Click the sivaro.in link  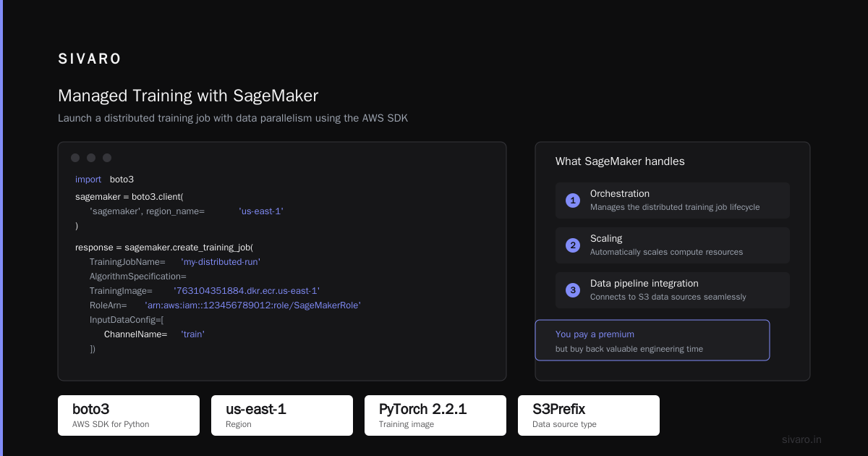pos(801,439)
